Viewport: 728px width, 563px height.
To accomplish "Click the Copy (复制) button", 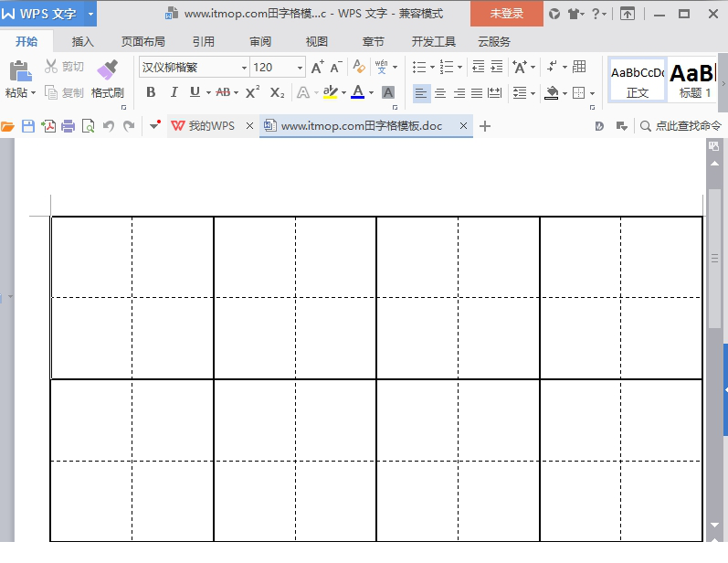I will pos(64,92).
